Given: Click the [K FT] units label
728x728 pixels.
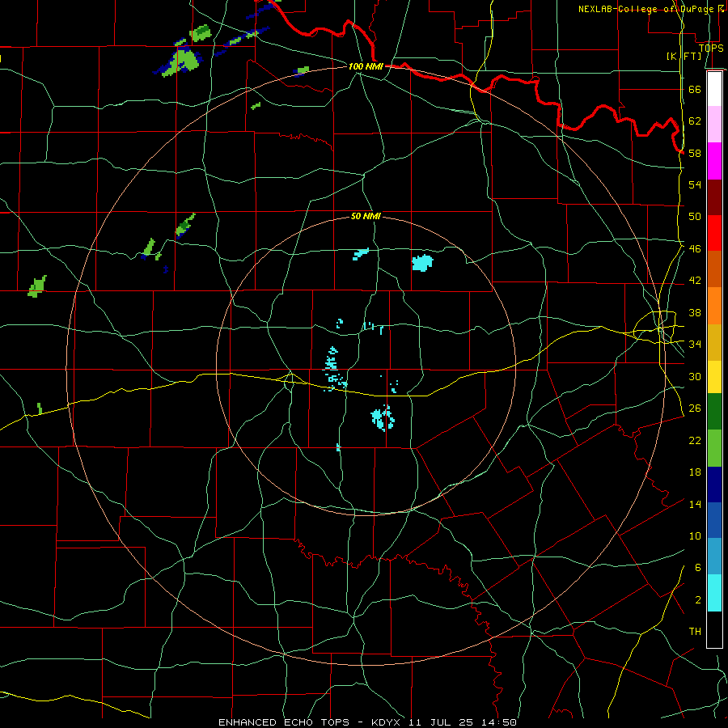Looking at the screenshot, I should pos(684,56).
